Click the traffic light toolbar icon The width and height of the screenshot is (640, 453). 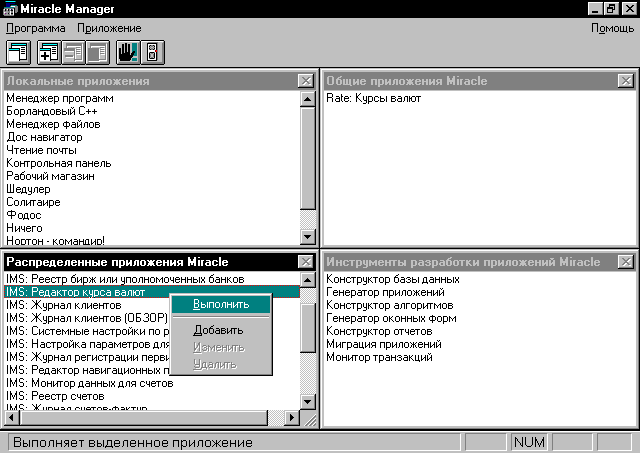tap(152, 52)
